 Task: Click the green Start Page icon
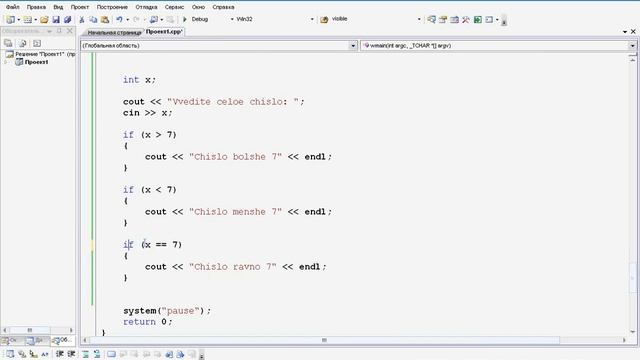point(478,19)
